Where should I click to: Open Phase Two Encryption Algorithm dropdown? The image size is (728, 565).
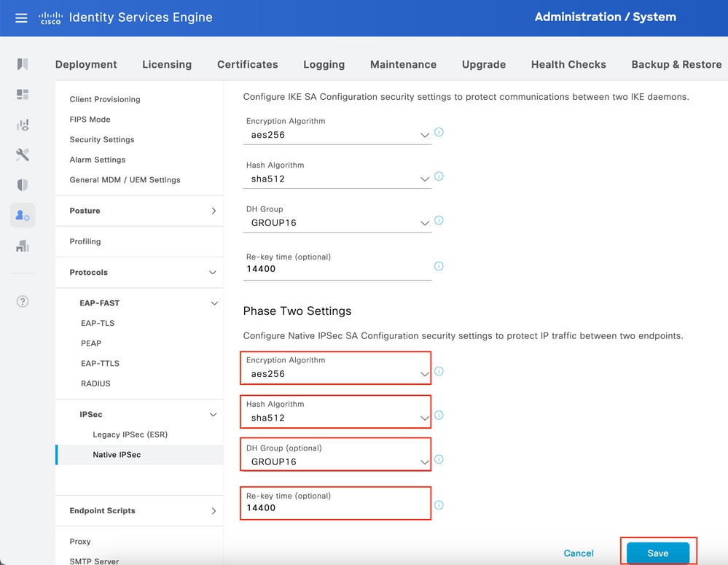(x=336, y=374)
